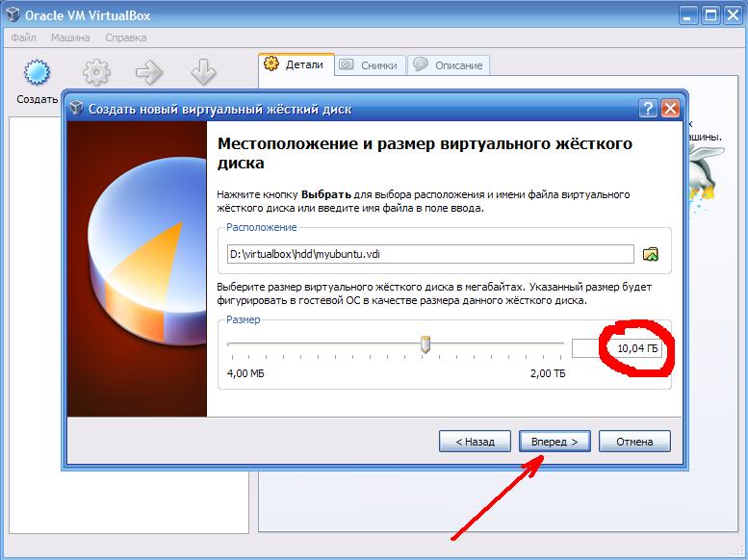Open the Машина menu

pyautogui.click(x=70, y=38)
